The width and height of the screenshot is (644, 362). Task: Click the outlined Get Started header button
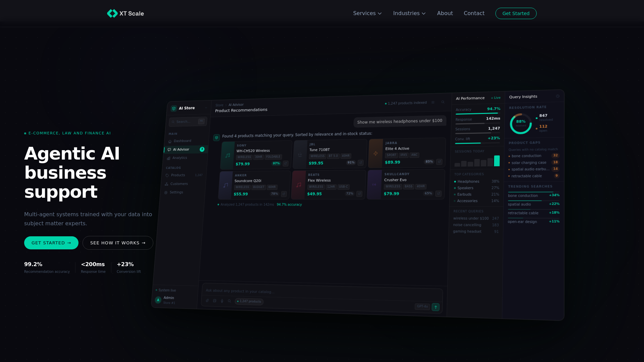coord(516,13)
